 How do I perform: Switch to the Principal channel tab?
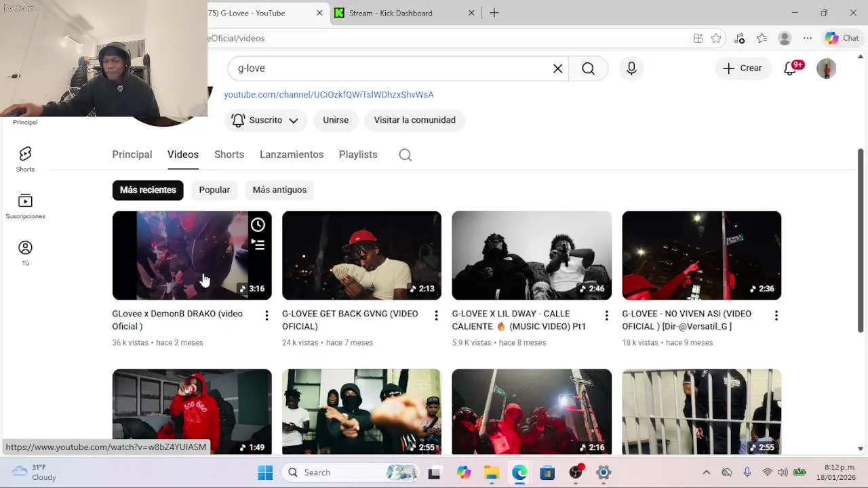click(x=132, y=155)
